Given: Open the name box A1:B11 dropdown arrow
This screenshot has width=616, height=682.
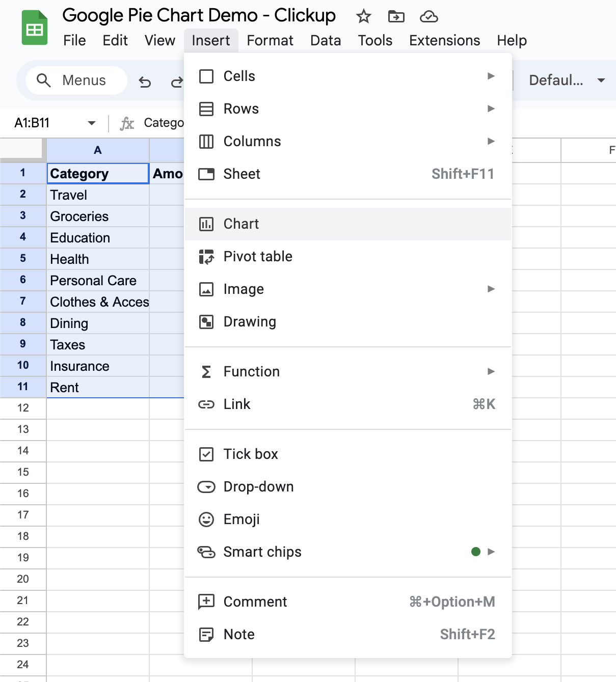Looking at the screenshot, I should click(92, 123).
